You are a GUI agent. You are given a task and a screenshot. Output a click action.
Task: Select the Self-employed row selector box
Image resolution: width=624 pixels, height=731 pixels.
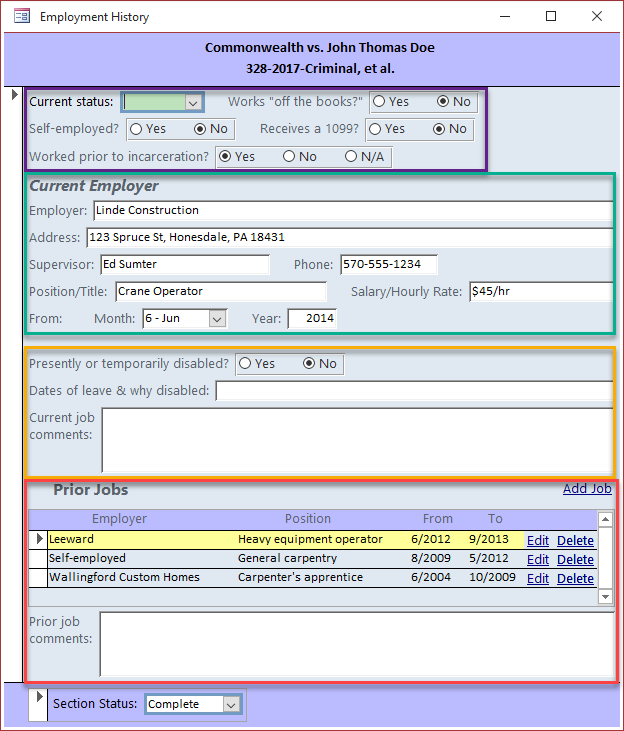click(x=38, y=559)
